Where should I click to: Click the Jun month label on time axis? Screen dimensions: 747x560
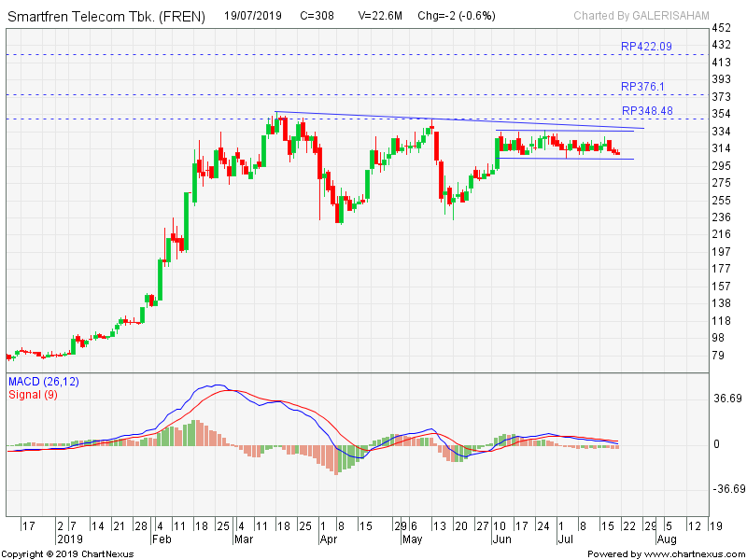tap(501, 539)
